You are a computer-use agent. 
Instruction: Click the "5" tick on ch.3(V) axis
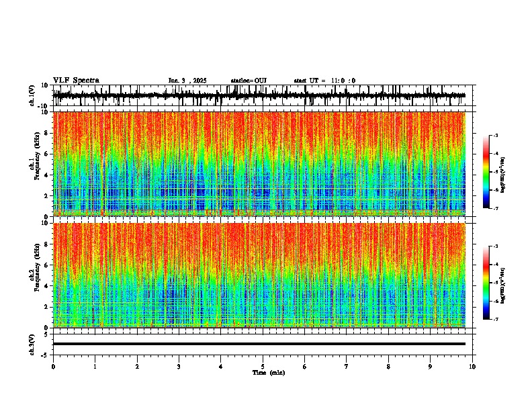46,334
